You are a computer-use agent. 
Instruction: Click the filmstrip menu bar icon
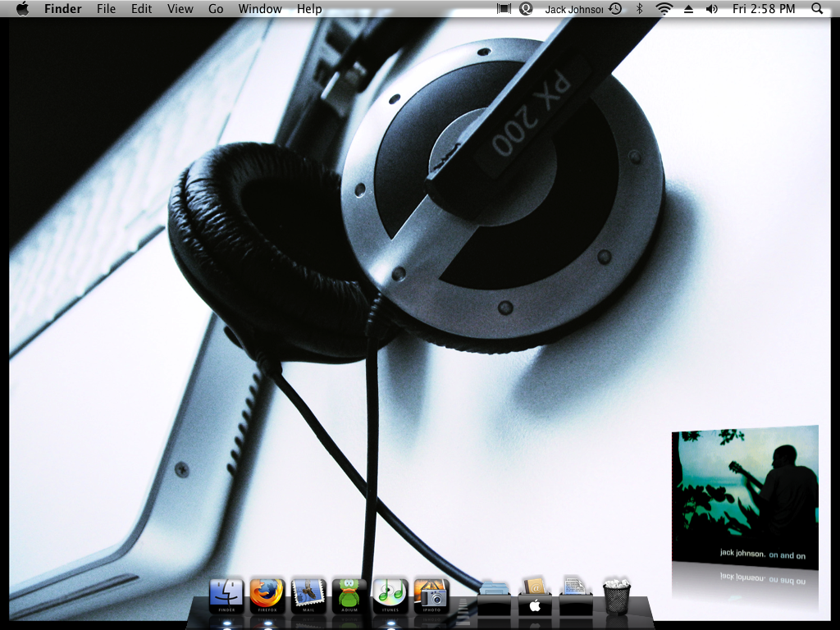click(504, 8)
